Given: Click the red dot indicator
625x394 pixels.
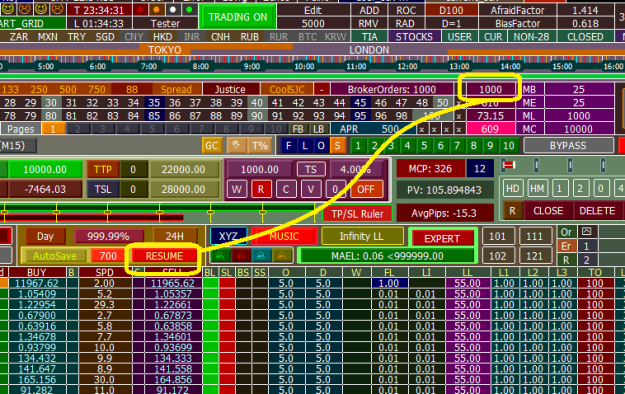Looking at the screenshot, I should coord(140,9).
